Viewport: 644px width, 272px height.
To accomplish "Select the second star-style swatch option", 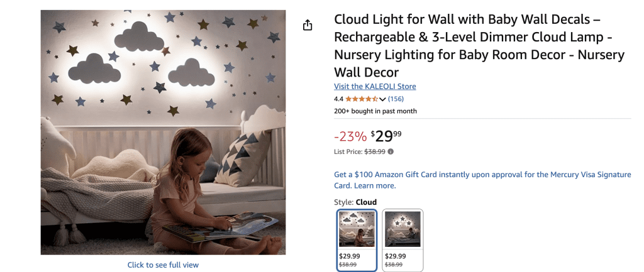I will tap(402, 240).
